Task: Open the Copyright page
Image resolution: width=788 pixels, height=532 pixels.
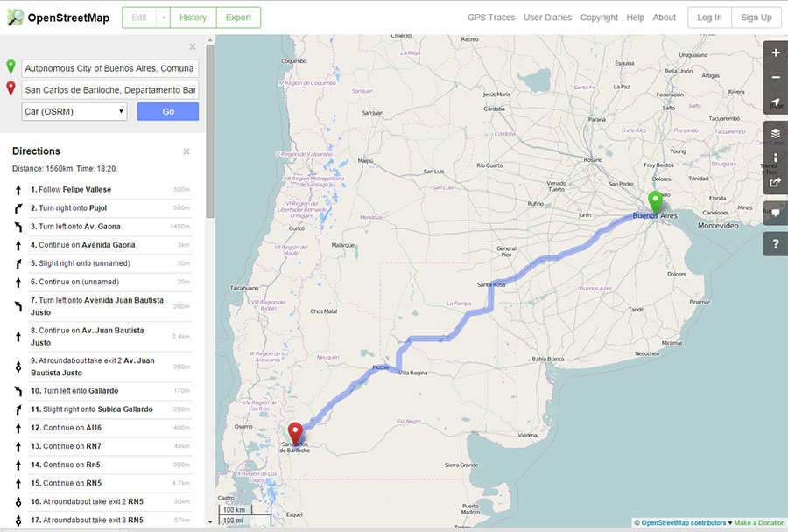Action: (599, 17)
